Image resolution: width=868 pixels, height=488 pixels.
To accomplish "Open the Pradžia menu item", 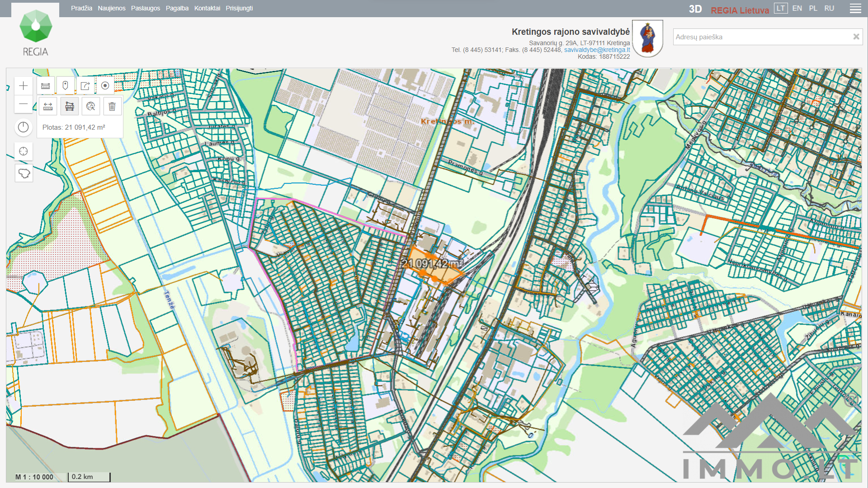I will 81,8.
